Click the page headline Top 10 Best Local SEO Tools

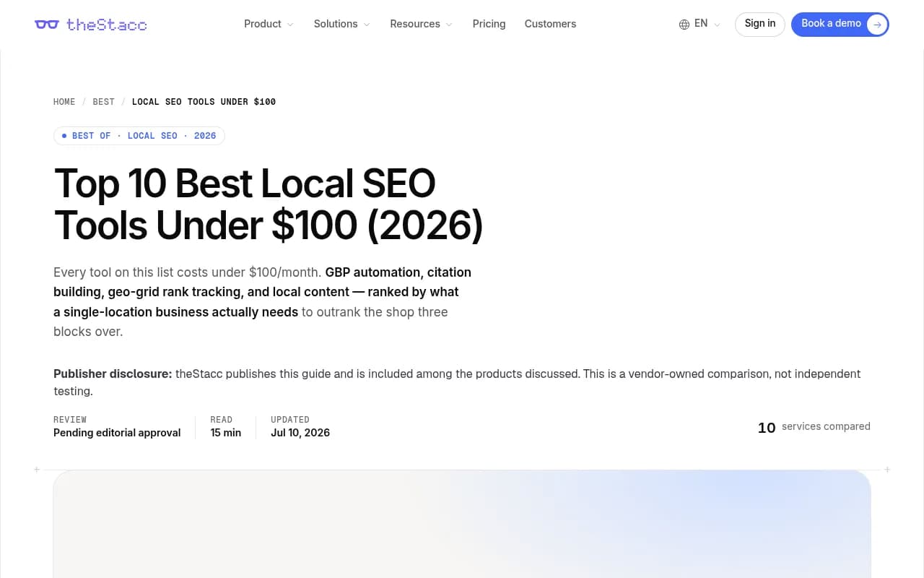pyautogui.click(x=269, y=204)
